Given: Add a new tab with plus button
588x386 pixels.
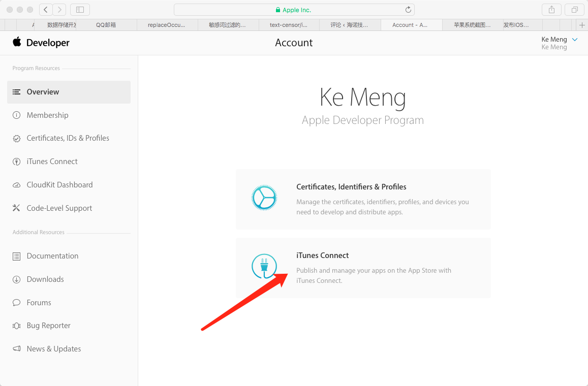Looking at the screenshot, I should click(x=582, y=25).
